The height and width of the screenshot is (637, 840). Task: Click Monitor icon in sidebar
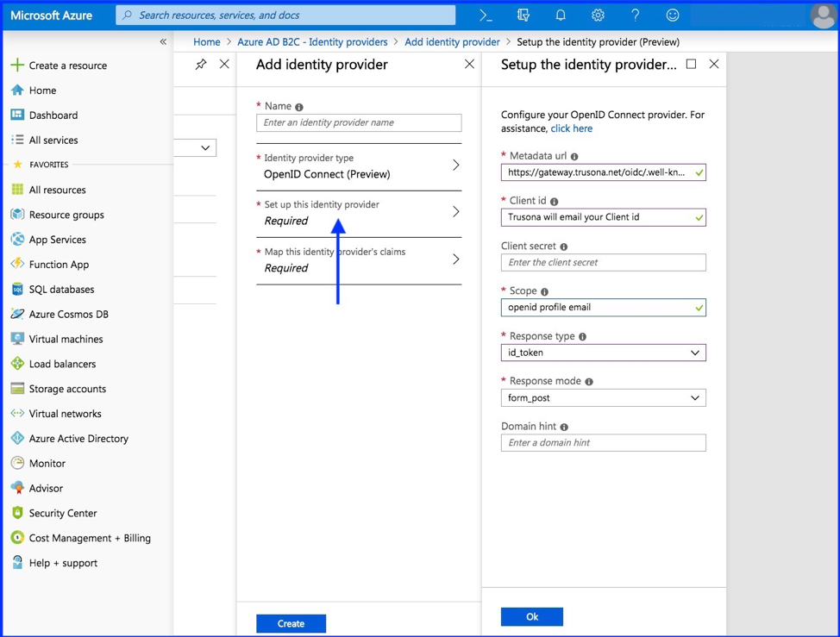(17, 463)
